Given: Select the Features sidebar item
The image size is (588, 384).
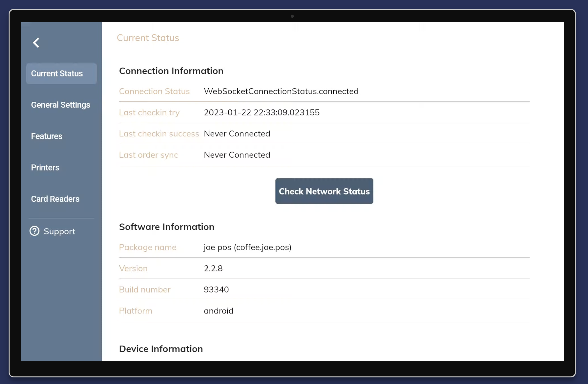Looking at the screenshot, I should [46, 136].
